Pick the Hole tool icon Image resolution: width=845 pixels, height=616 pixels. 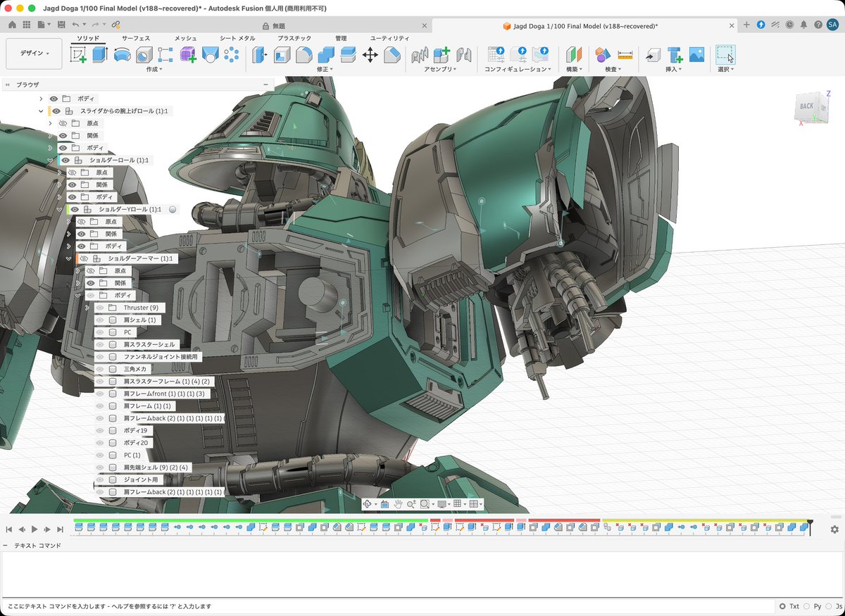click(x=144, y=55)
